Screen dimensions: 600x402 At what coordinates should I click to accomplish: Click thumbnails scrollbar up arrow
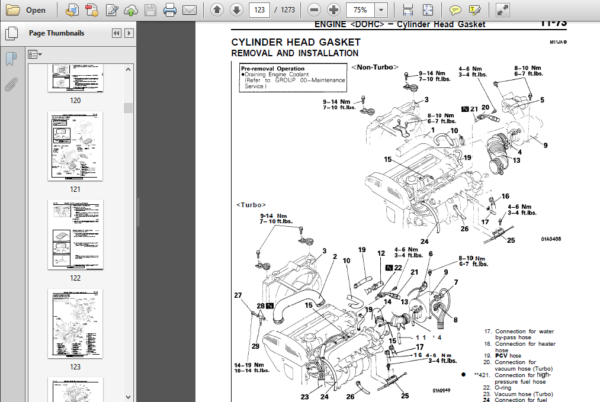128,70
